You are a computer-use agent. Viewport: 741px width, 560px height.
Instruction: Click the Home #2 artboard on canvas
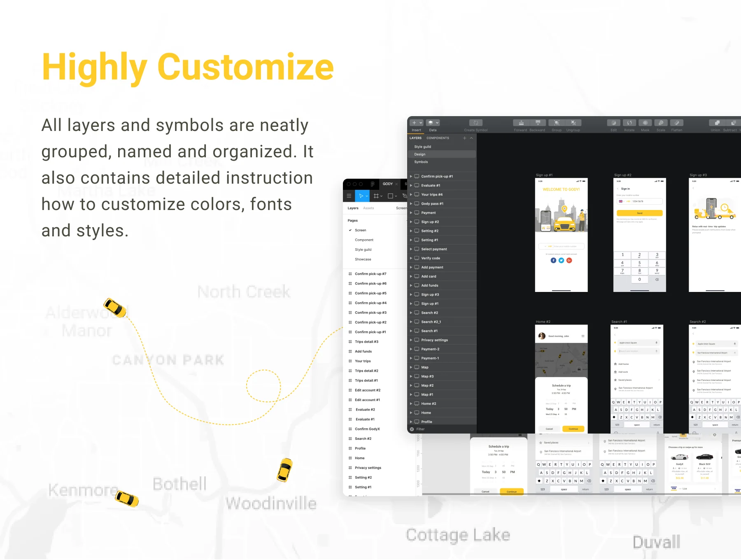[x=561, y=379]
